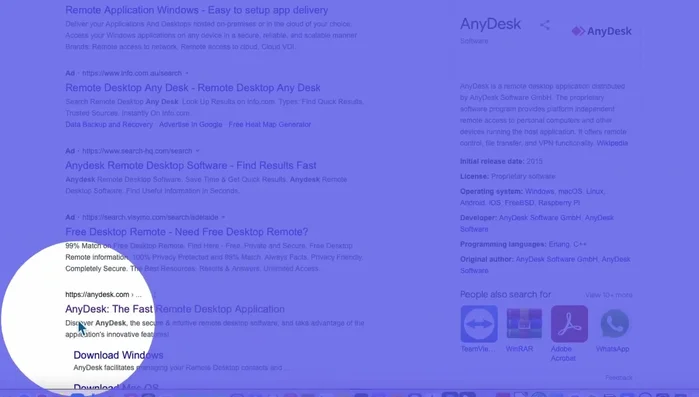Open the TeamViewer icon under People also search for
Screen dimensions: 699x397
(479, 324)
